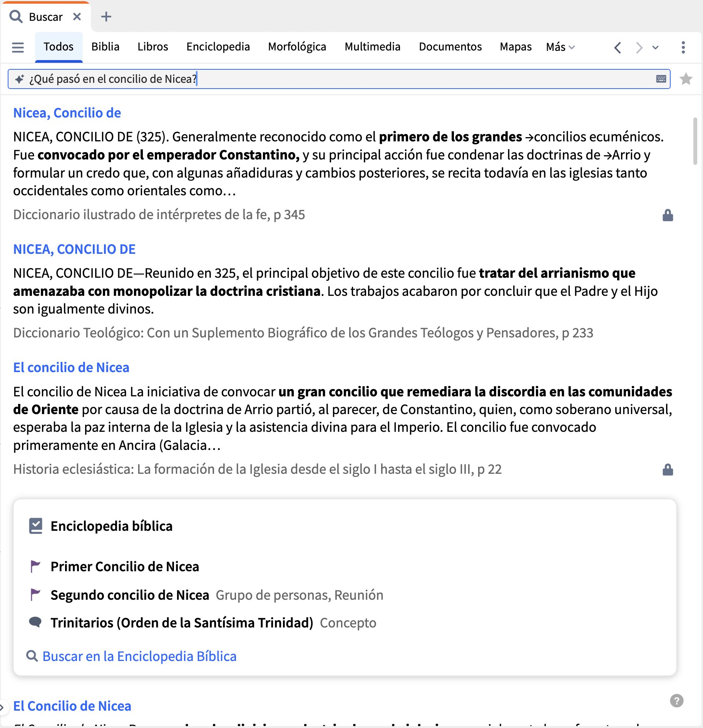
Task: Open the on-screen keyboard icon
Action: (x=661, y=79)
